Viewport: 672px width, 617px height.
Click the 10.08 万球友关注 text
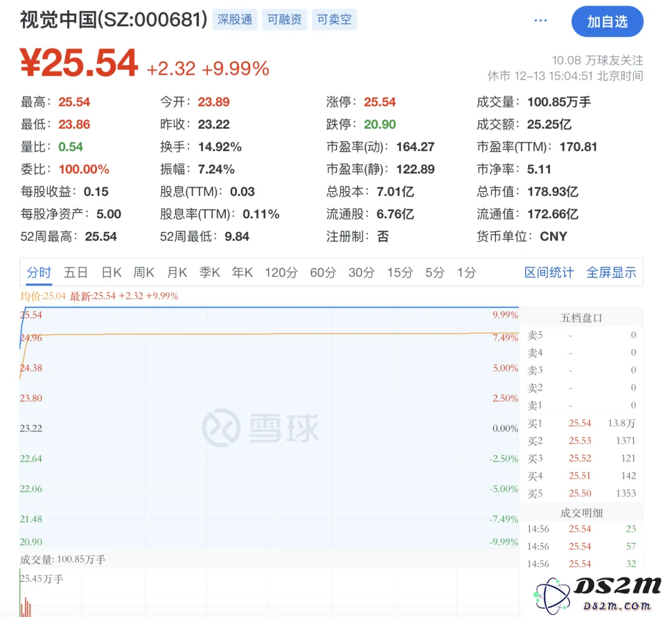597,60
